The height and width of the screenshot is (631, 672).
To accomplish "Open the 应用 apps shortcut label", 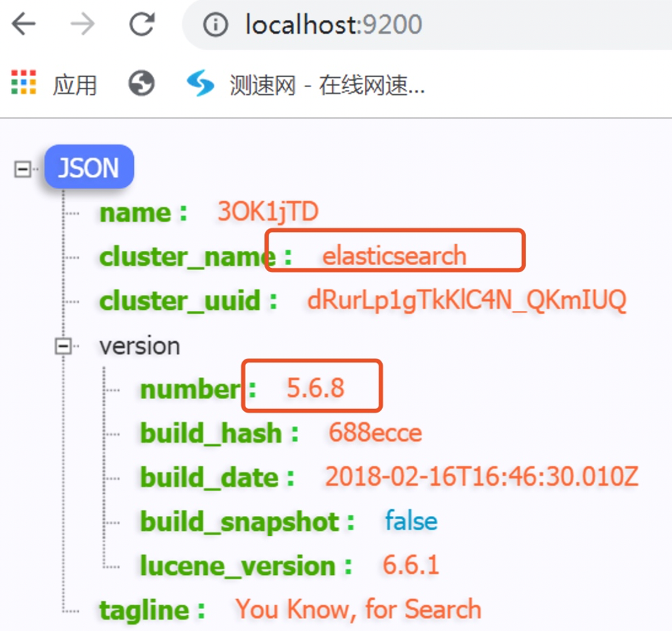I will [x=75, y=84].
